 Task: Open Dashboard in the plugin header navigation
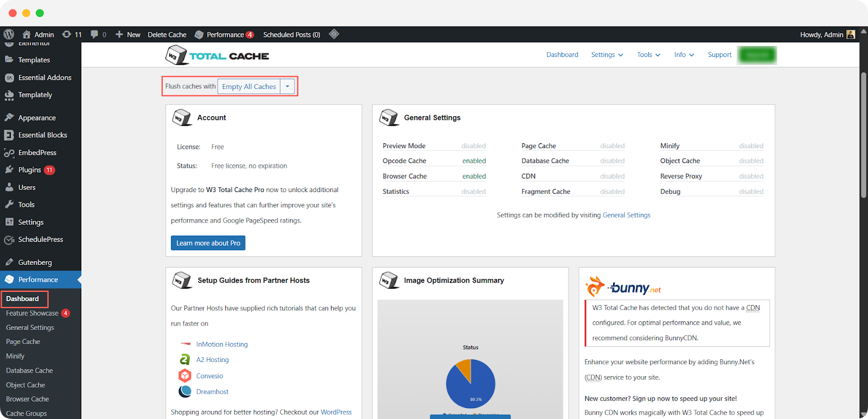pos(562,55)
